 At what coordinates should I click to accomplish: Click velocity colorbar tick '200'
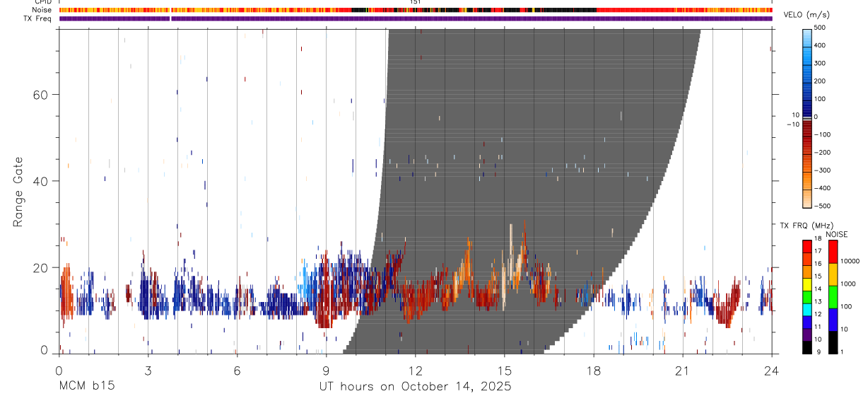[x=820, y=81]
